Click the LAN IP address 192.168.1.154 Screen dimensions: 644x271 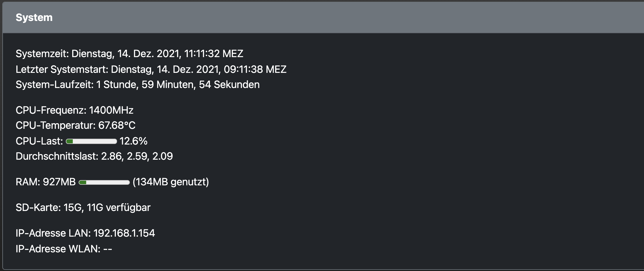click(x=124, y=233)
